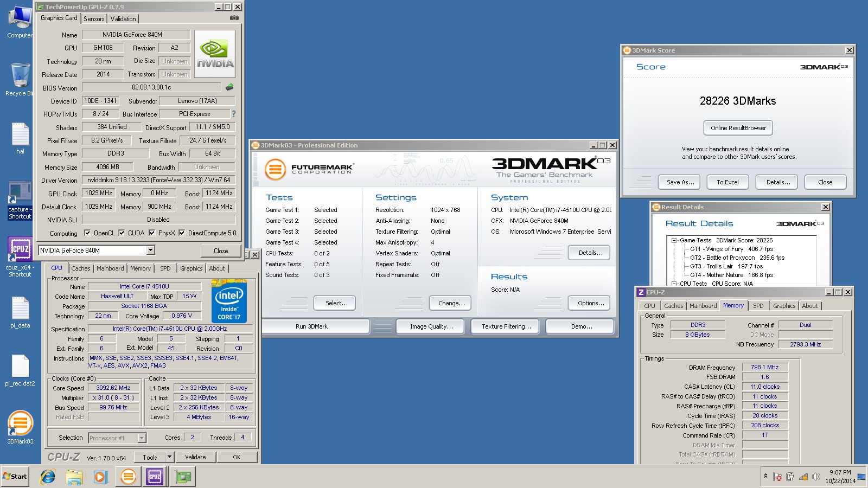Click the volume speaker tray icon
This screenshot has width=868, height=488.
click(815, 477)
